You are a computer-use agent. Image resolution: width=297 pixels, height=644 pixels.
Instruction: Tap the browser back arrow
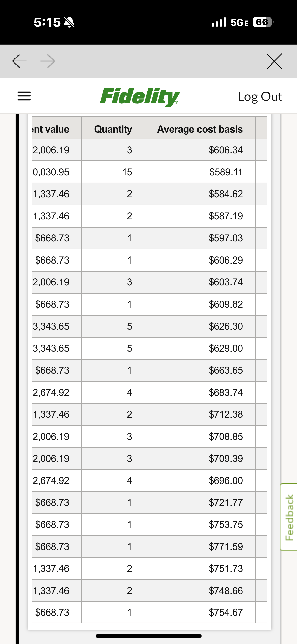tap(19, 61)
